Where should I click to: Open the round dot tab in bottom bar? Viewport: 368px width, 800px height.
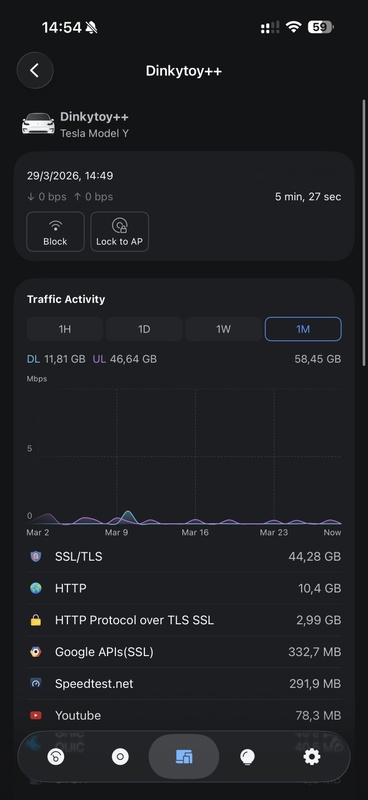click(x=120, y=757)
